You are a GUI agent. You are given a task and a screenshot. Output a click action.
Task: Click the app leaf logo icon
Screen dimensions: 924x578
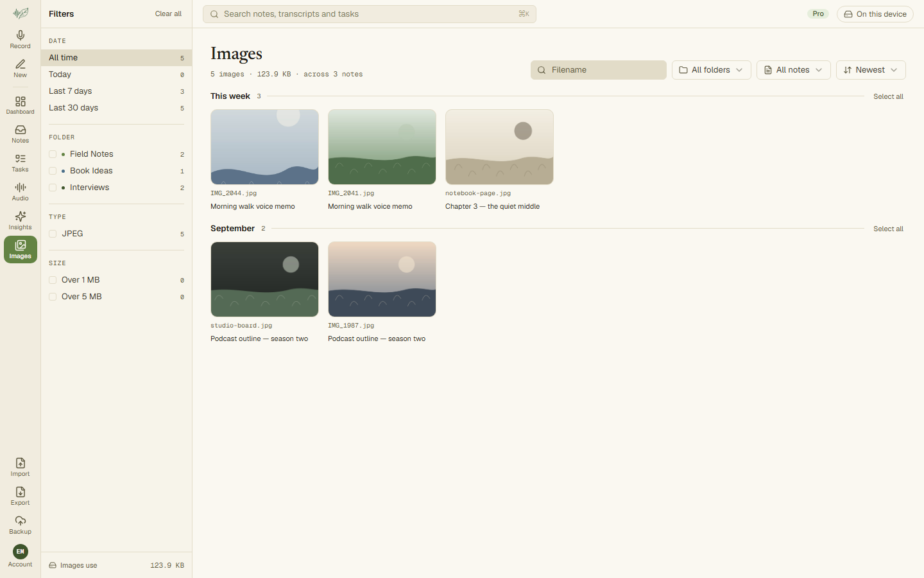pyautogui.click(x=21, y=13)
